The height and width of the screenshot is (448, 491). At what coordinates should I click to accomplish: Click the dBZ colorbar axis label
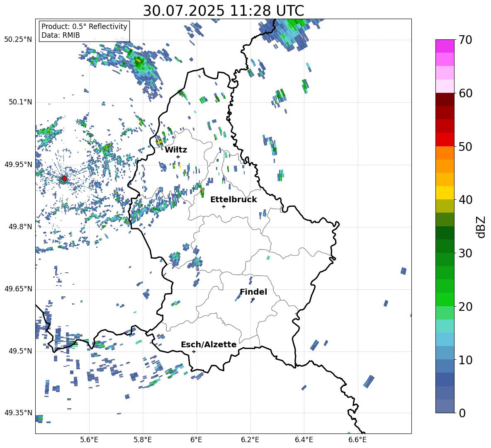coord(481,227)
